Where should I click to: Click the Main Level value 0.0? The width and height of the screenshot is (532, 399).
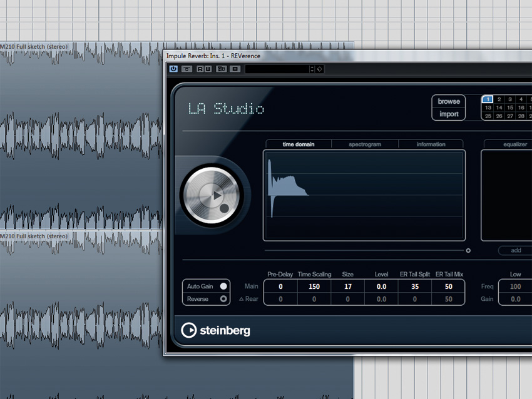(x=381, y=286)
